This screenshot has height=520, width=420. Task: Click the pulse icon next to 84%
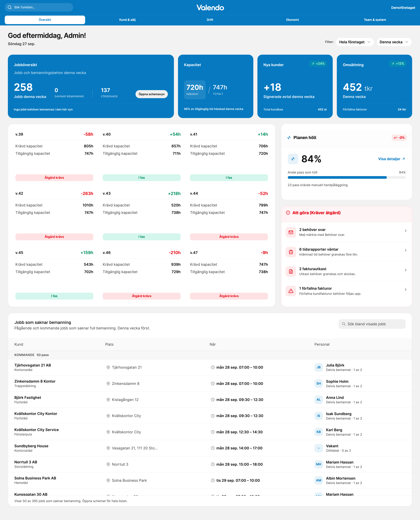coord(293,159)
